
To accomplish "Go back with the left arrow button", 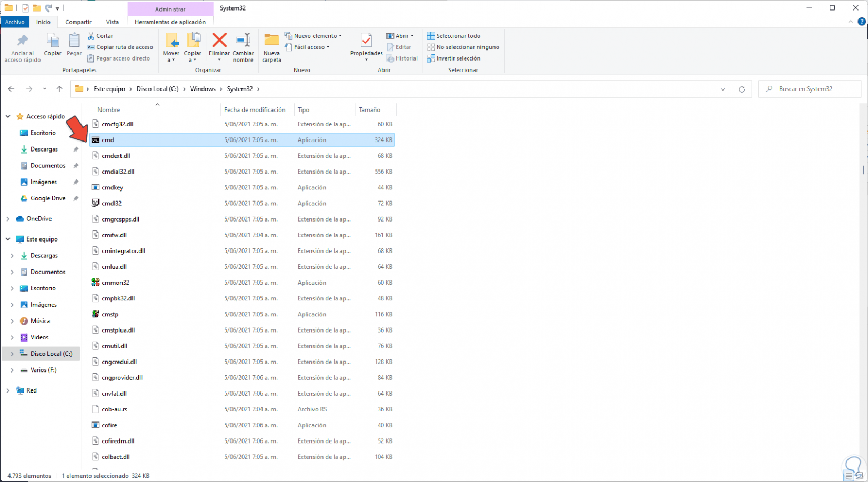I will (x=11, y=89).
